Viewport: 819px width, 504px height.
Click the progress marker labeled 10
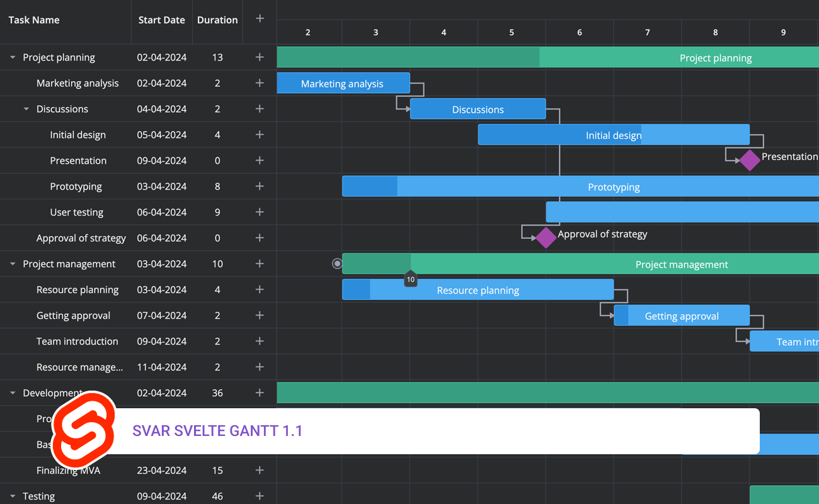pos(411,279)
